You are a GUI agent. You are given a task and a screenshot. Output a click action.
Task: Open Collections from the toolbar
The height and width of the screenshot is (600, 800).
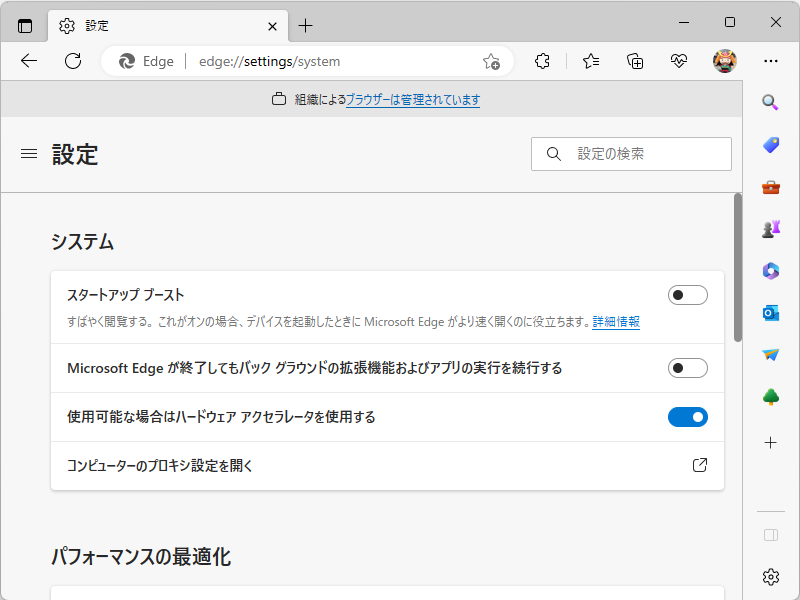(x=634, y=61)
